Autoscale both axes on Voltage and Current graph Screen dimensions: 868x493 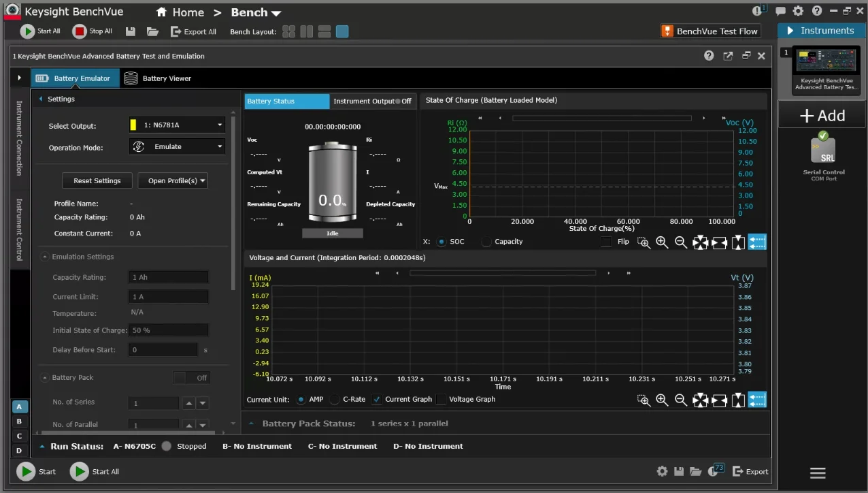point(700,400)
